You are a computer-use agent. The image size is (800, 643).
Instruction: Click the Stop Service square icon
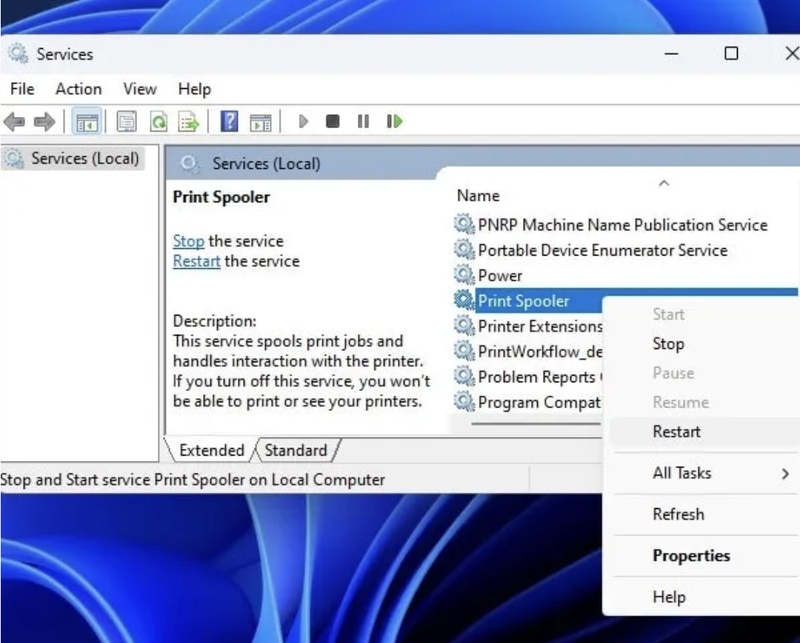(x=333, y=121)
